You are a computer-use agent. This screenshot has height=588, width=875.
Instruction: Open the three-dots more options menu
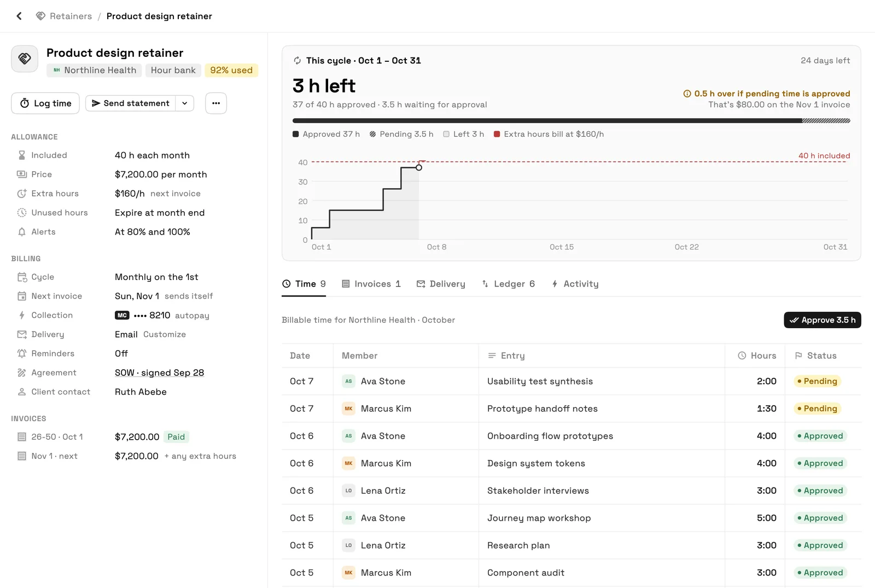216,103
